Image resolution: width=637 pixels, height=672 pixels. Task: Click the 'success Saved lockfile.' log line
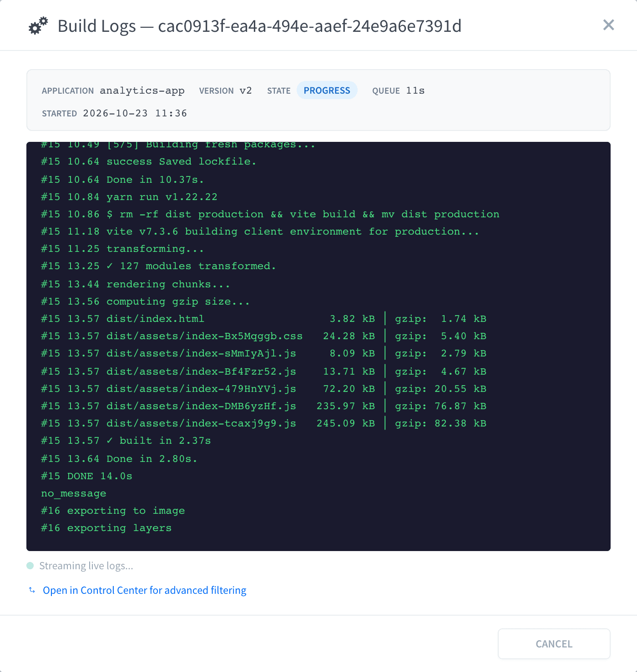click(x=149, y=162)
